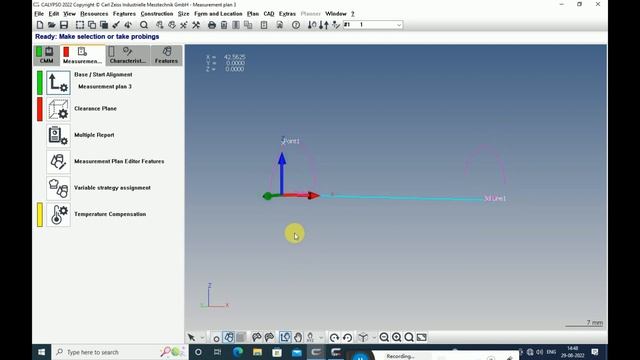Click the taskbar search box
640x360 pixels.
[x=119, y=352]
